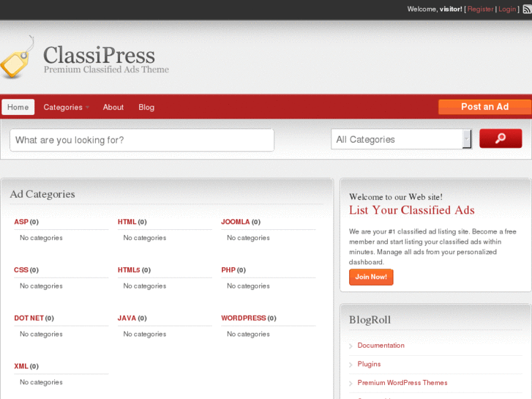Open the HTML5 category
The width and height of the screenshot is (532, 399).
point(129,270)
